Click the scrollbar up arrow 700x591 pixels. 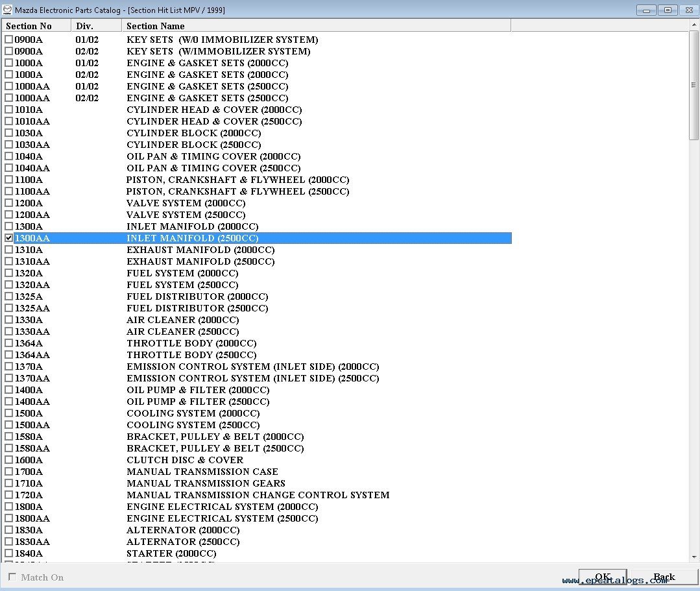point(694,25)
